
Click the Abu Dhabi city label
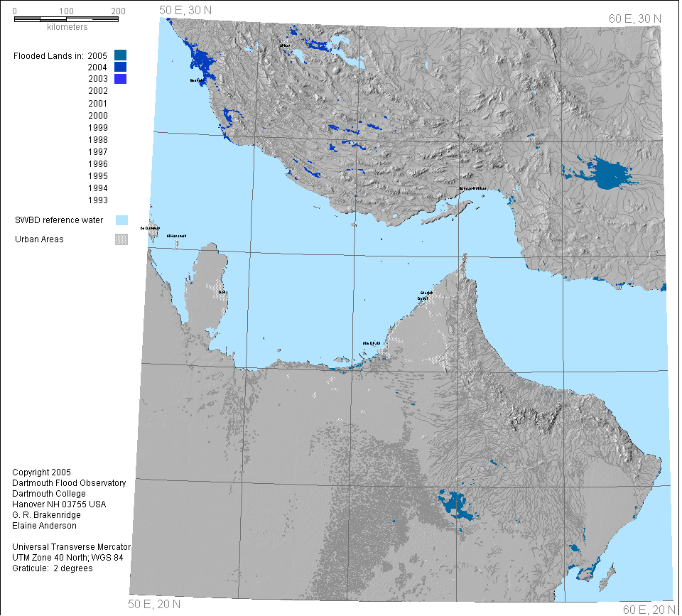(x=372, y=343)
